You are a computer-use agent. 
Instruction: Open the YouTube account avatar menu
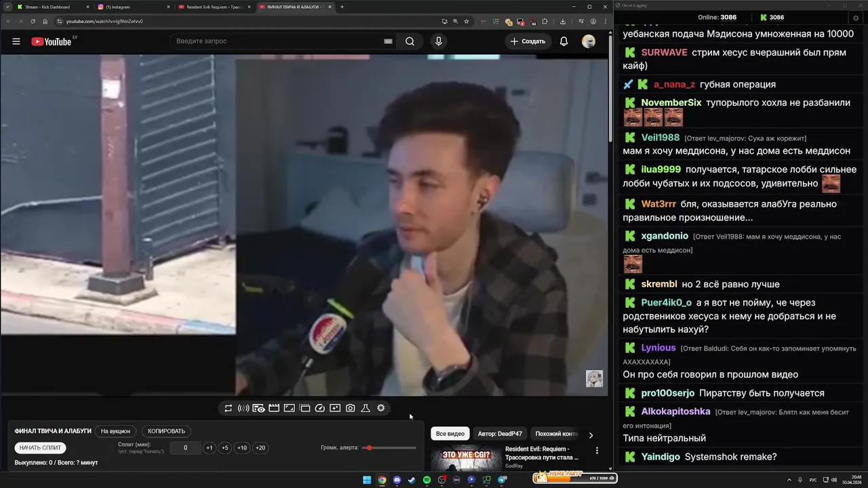589,41
